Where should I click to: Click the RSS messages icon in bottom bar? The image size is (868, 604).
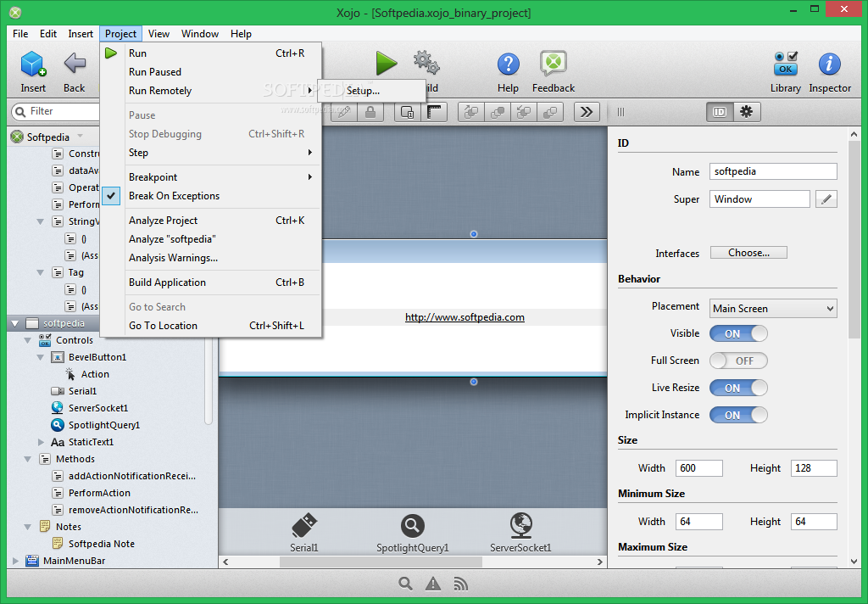(460, 584)
